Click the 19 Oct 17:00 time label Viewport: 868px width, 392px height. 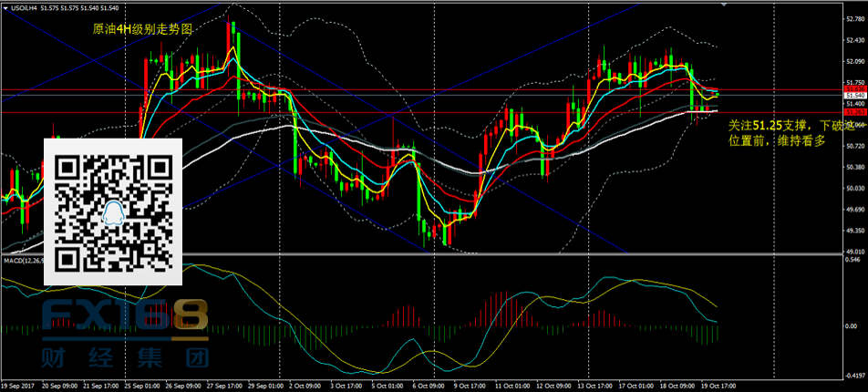(x=718, y=387)
